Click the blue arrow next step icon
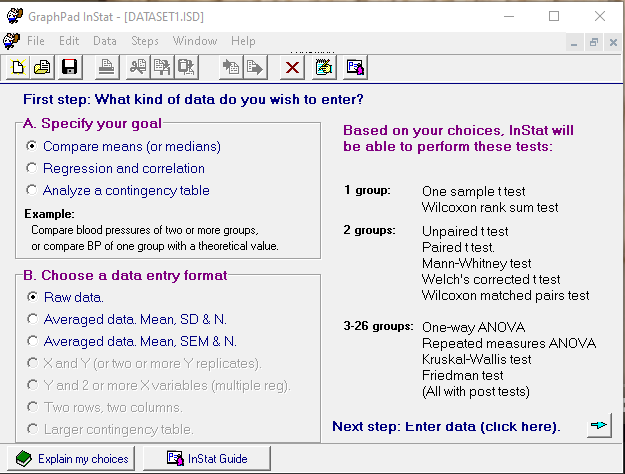The width and height of the screenshot is (625, 474). click(x=599, y=426)
